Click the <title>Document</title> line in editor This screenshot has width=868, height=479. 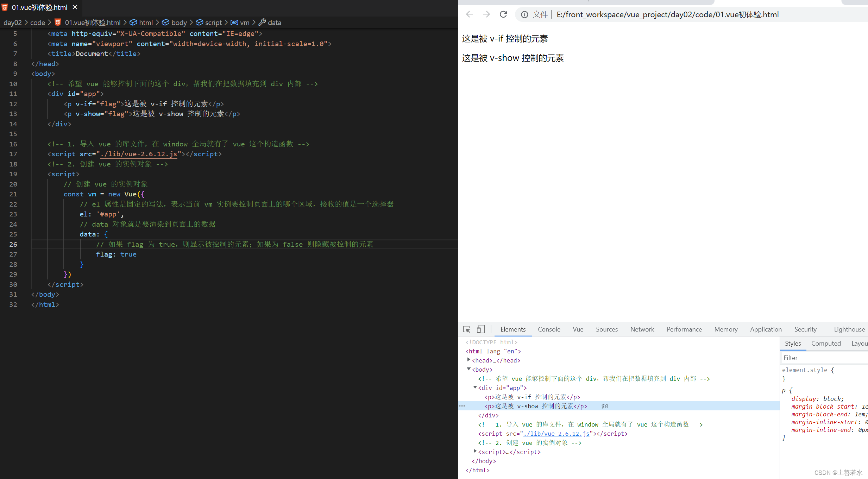tap(94, 54)
